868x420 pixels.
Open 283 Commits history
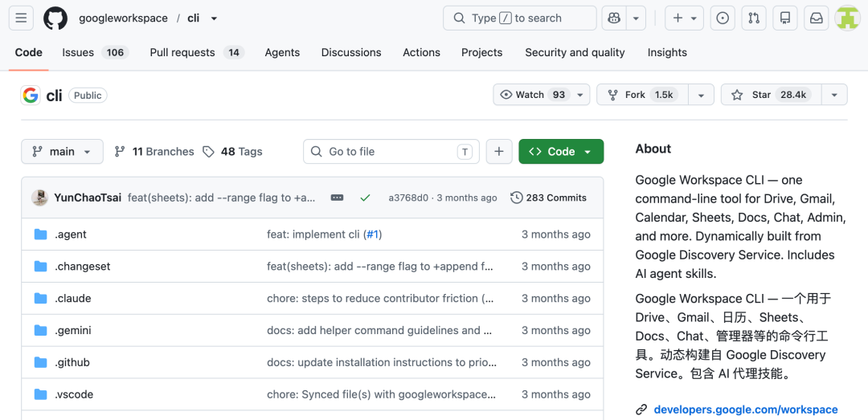pos(549,198)
